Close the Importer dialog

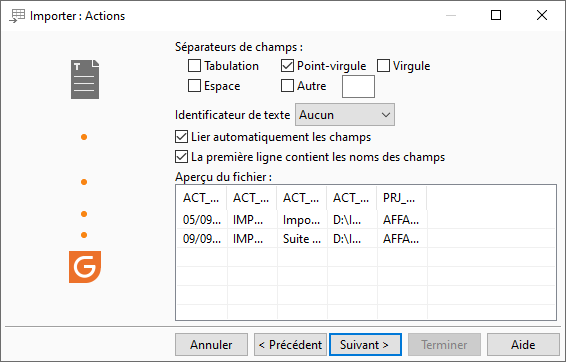[542, 15]
